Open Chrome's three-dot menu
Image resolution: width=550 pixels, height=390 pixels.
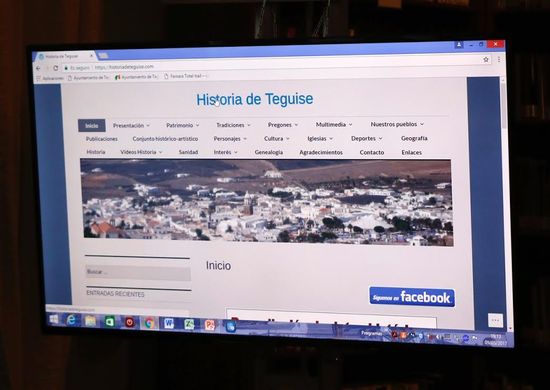click(x=499, y=60)
